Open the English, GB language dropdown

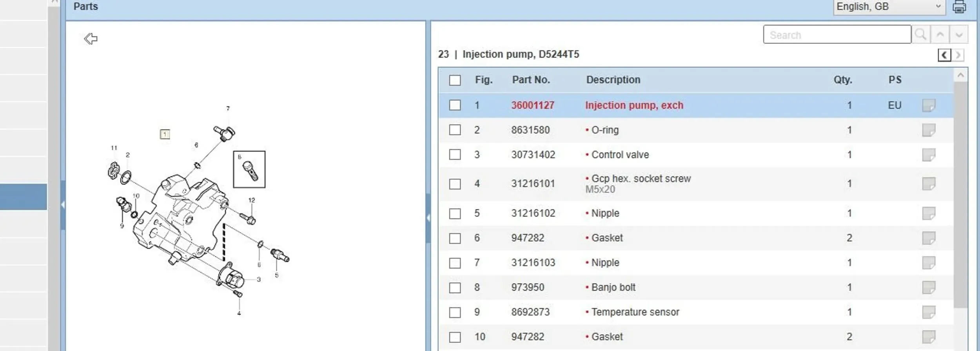[889, 7]
